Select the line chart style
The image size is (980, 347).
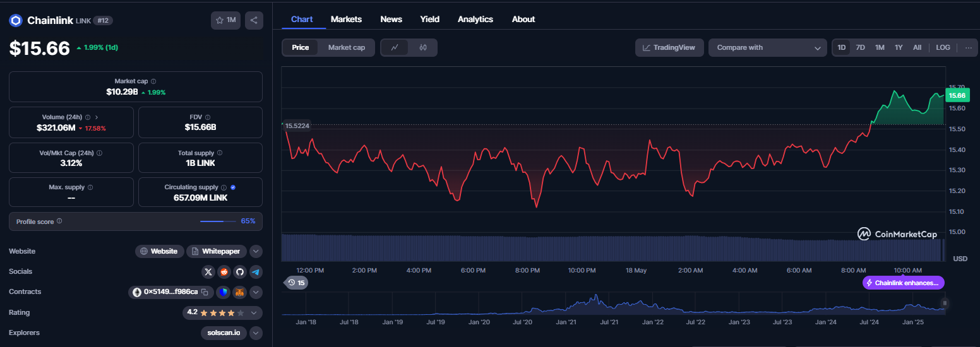[x=395, y=47]
